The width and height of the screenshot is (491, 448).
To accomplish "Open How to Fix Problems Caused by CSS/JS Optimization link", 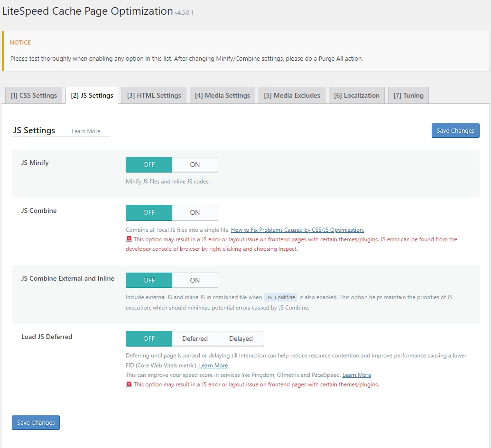I will [297, 230].
